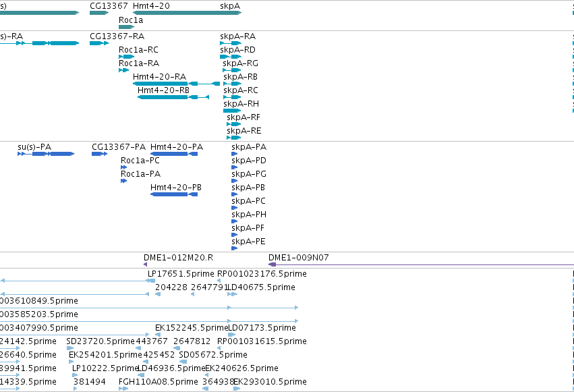Open the Roc1a gene feature label
The width and height of the screenshot is (574, 392).
[x=131, y=20]
